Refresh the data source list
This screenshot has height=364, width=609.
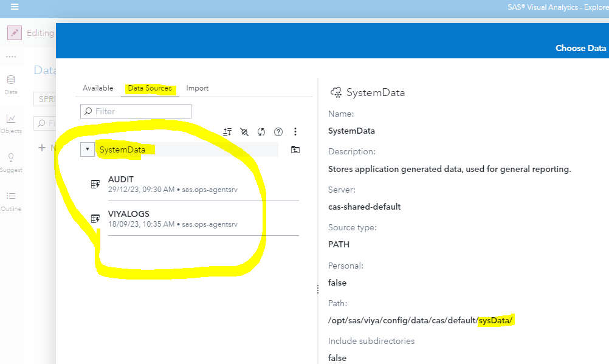(x=261, y=131)
